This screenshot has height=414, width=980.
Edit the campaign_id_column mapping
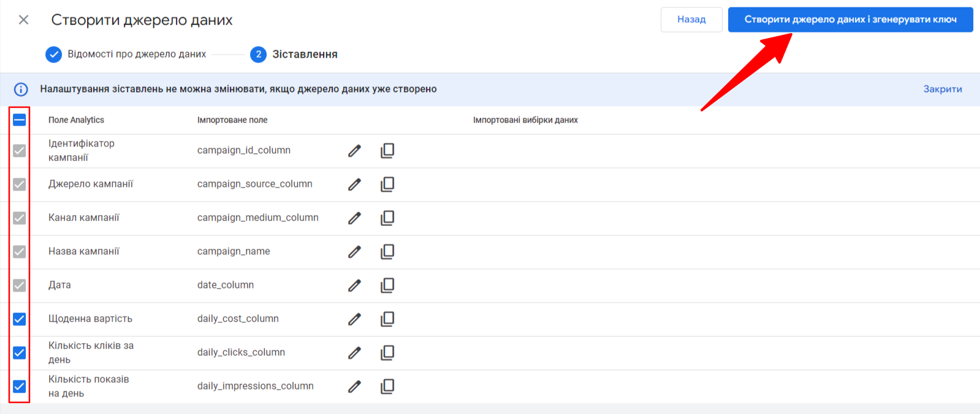354,151
